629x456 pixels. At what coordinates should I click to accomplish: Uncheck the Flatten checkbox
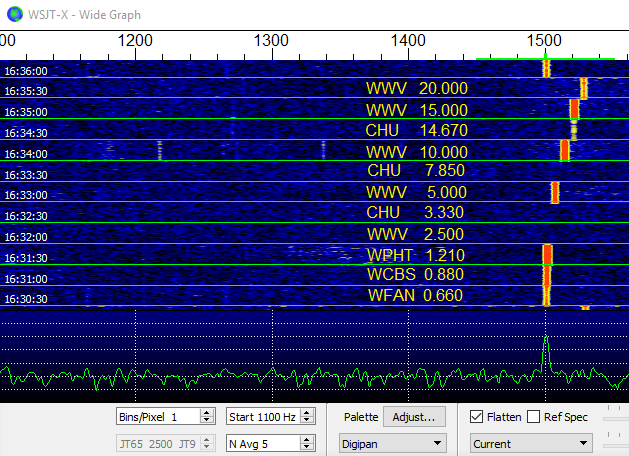click(x=477, y=417)
